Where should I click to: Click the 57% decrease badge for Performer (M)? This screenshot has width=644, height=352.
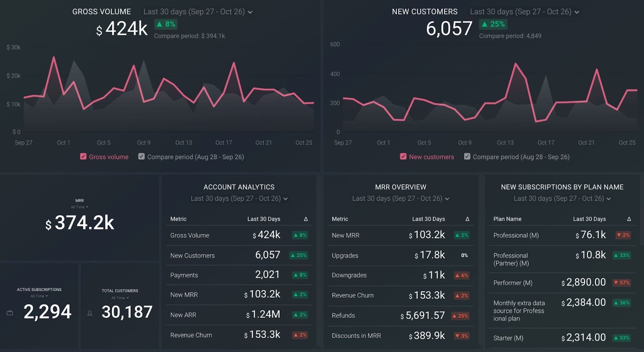point(622,283)
